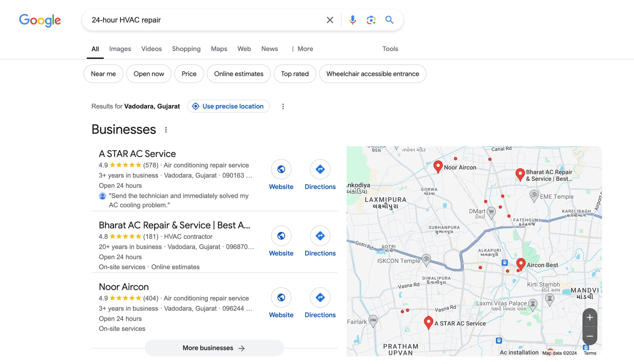Viewport: 634px width, 364px height.
Task: Click the Kirti Stambh map marker
Action: [x=550, y=299]
